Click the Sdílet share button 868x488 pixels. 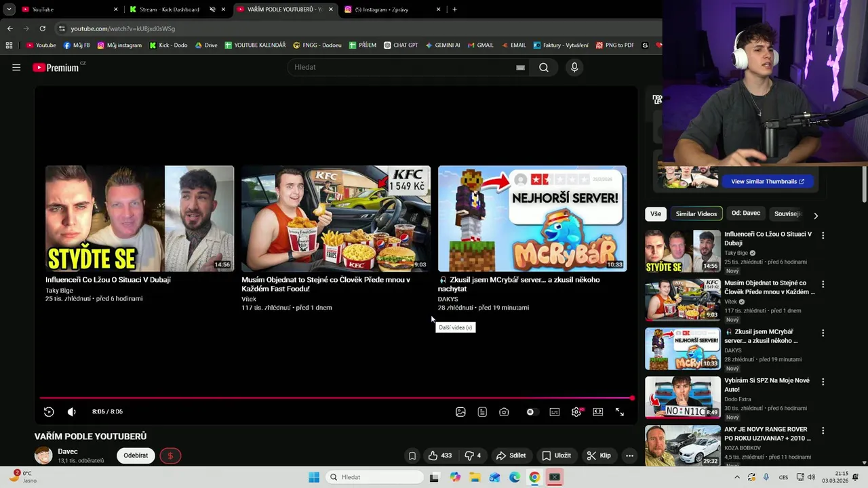coord(511,456)
